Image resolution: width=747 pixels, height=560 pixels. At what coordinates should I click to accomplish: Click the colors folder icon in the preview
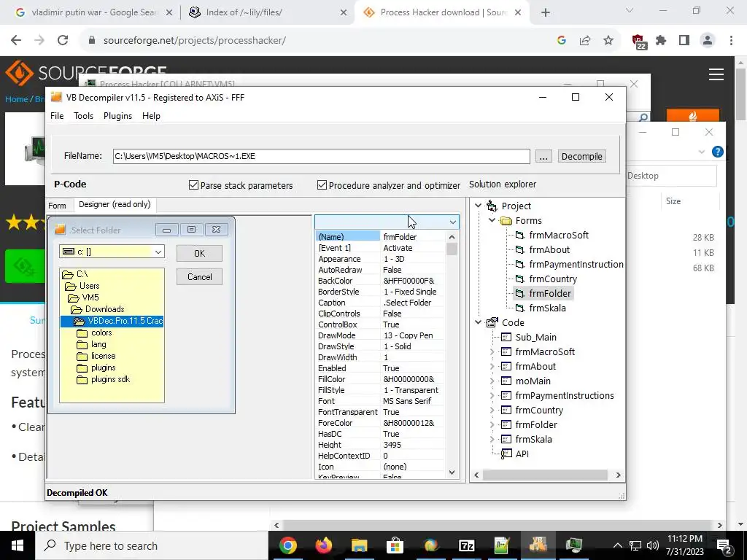(x=82, y=332)
